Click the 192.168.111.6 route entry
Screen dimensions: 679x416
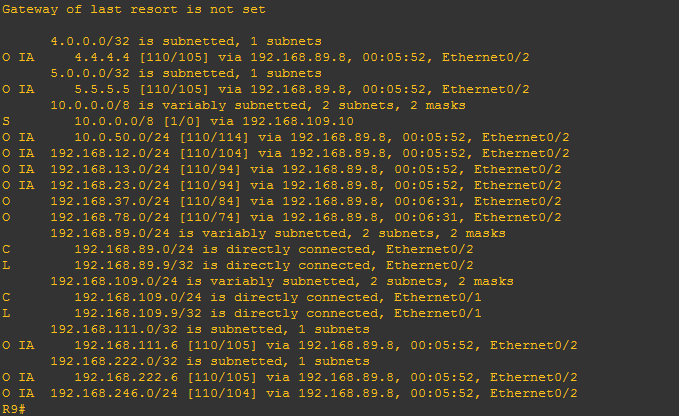pos(290,345)
